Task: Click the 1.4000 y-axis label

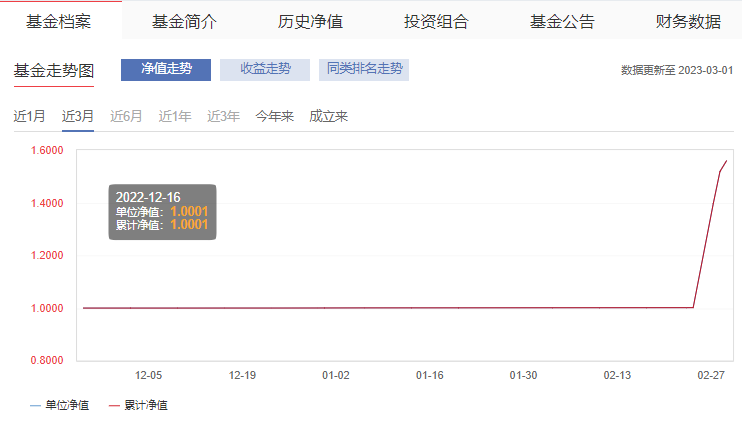Action: [47, 204]
